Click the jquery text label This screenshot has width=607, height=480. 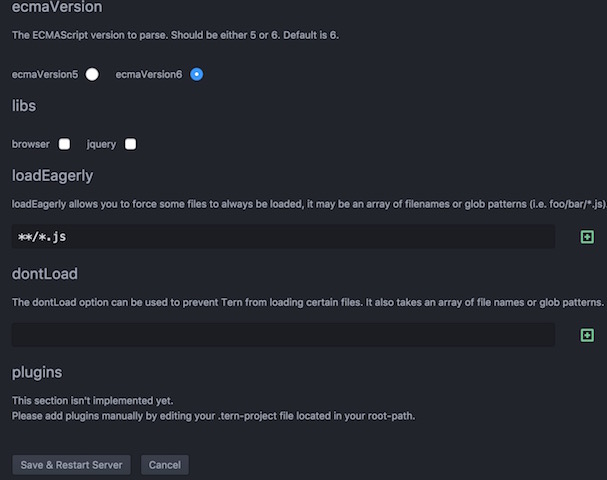[x=101, y=144]
